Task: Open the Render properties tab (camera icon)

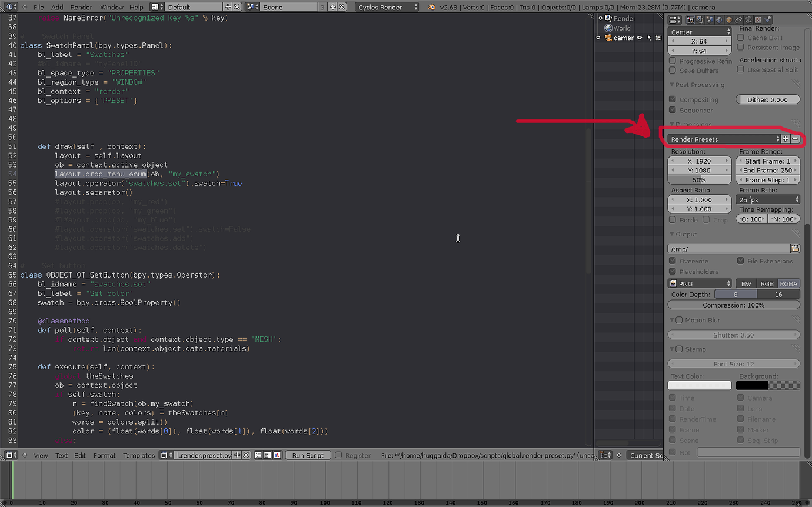Action: coord(691,21)
